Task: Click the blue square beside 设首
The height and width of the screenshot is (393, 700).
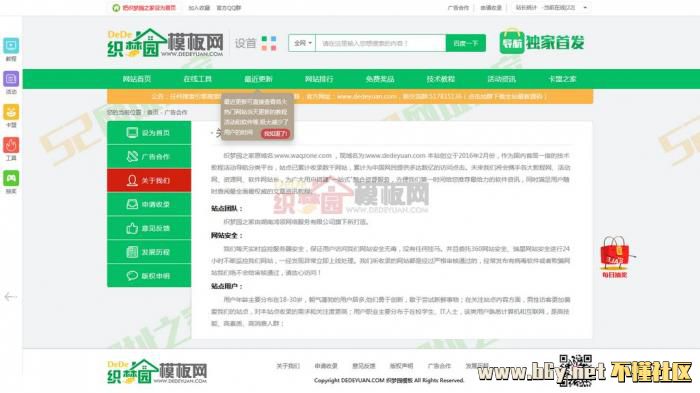Action: (x=273, y=39)
